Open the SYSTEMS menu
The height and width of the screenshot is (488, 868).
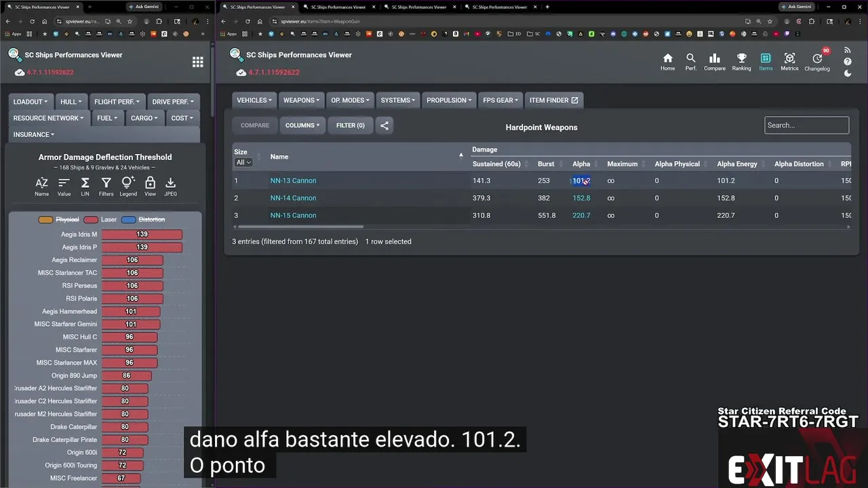pos(398,100)
